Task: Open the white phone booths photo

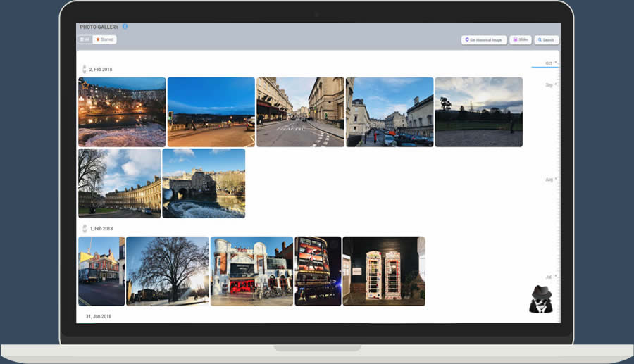Action: (x=383, y=271)
